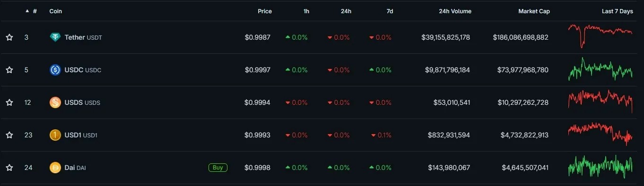Add Dai to watchlist via star

(9, 168)
